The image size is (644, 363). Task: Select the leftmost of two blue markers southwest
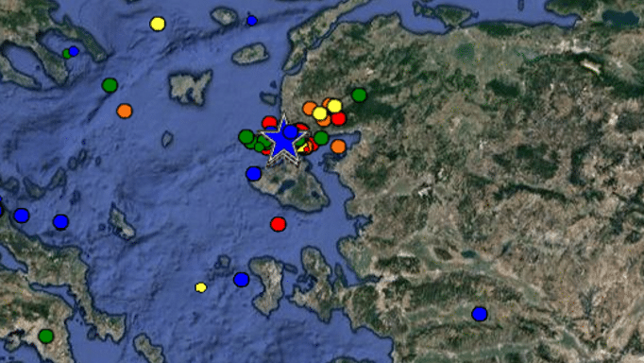22,216
